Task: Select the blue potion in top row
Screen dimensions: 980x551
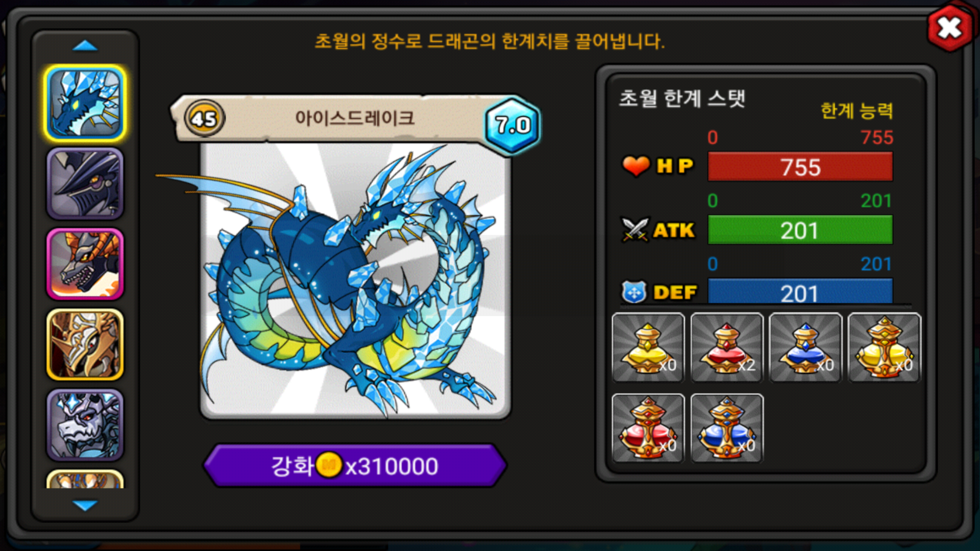Action: pyautogui.click(x=805, y=347)
